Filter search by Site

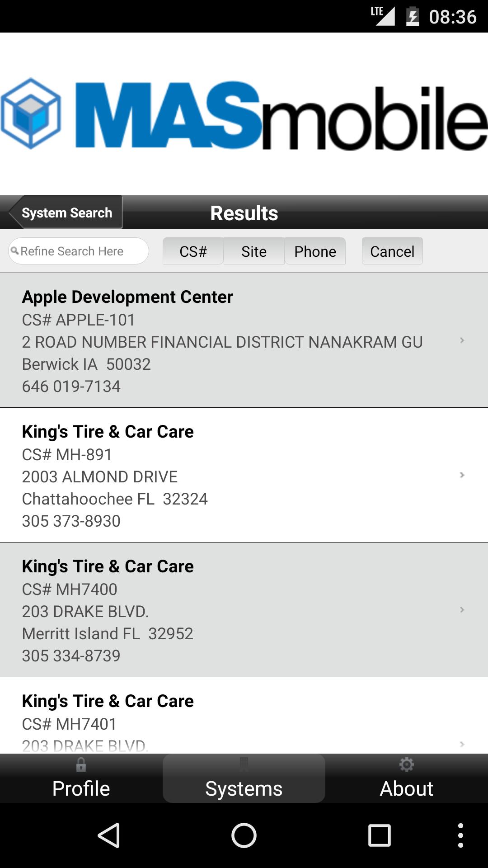[x=254, y=251]
